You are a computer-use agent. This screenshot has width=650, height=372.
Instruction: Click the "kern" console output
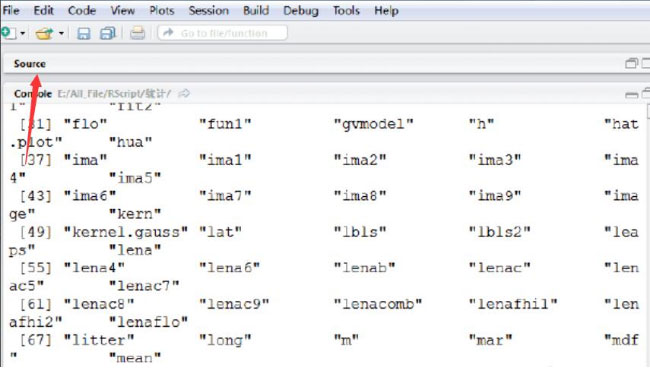point(135,214)
